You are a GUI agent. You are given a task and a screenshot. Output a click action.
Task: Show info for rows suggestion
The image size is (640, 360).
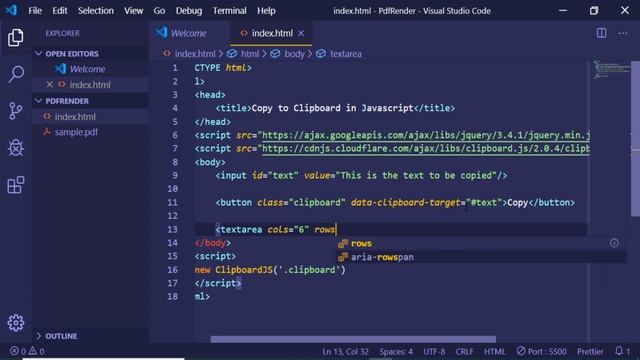coord(614,243)
